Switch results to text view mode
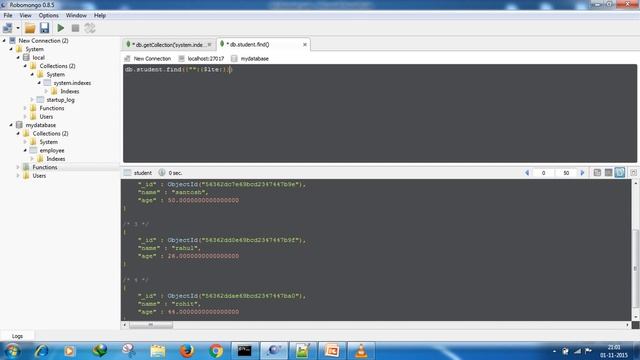640x360 pixels. (620, 173)
